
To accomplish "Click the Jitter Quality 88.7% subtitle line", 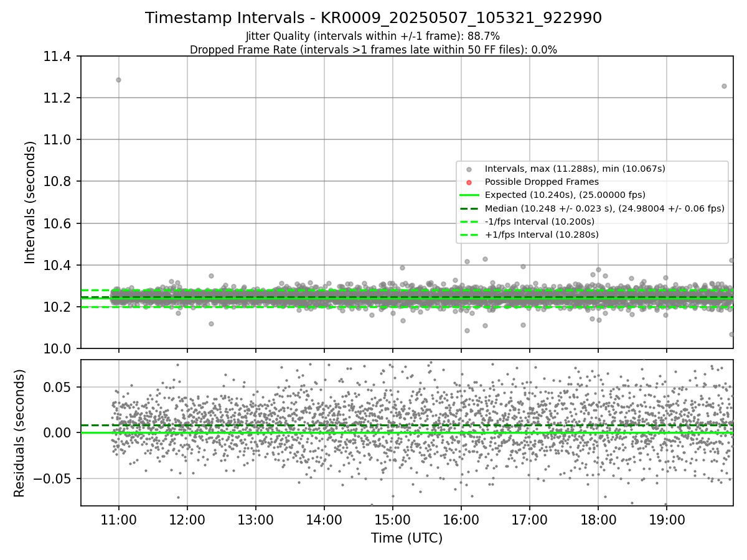I will pyautogui.click(x=373, y=36).
